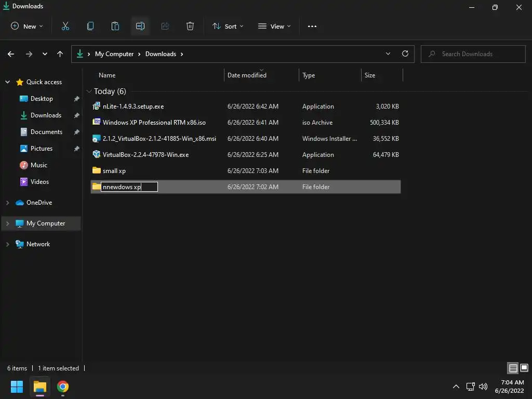This screenshot has width=532, height=399.
Task: Unpin Pictures via its pin icon
Action: (77, 149)
